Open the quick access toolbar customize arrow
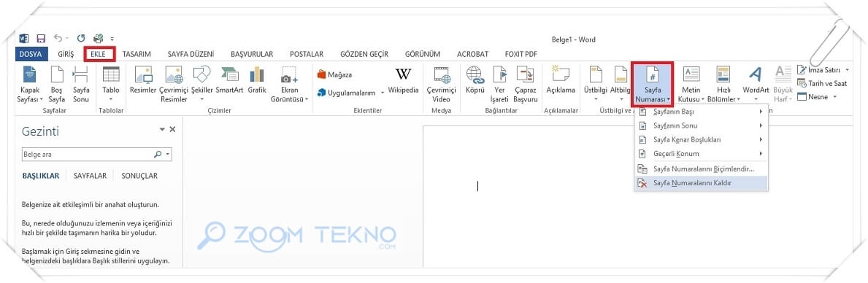This screenshot has height=283, width=868. 112,39
